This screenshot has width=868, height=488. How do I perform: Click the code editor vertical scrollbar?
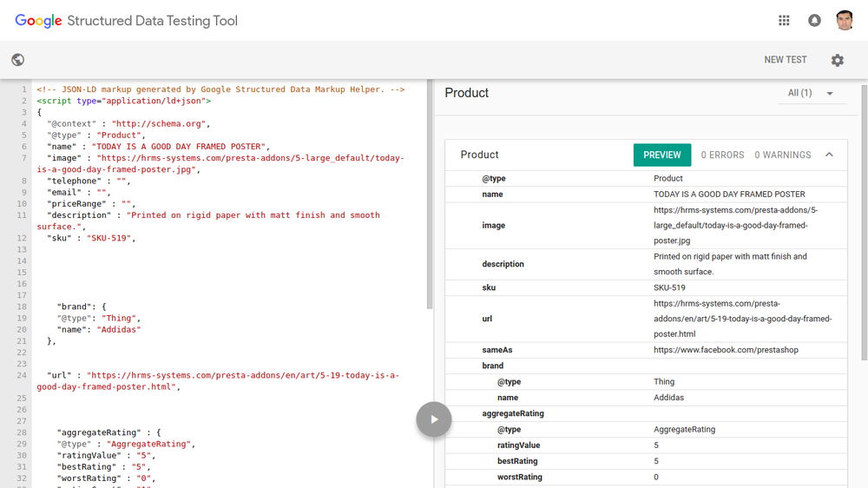point(430,195)
